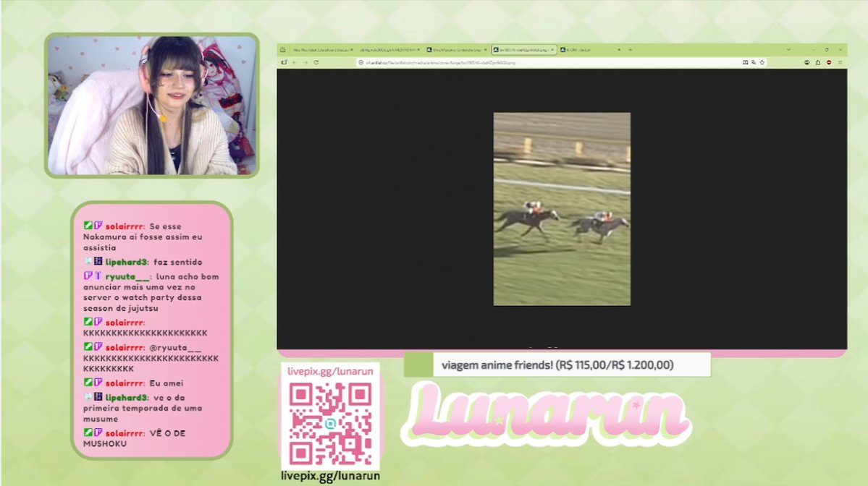Image resolution: width=868 pixels, height=486 pixels.
Task: Click the livepix QR code
Action: pyautogui.click(x=331, y=424)
